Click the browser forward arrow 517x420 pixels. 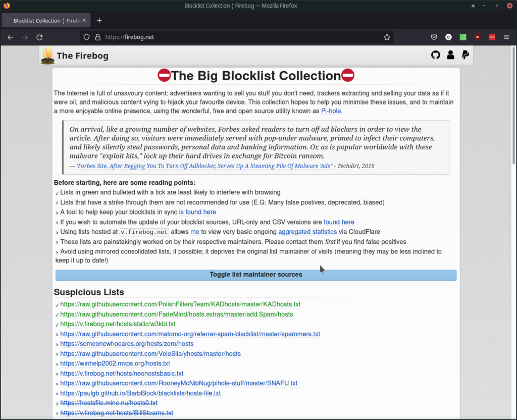(x=25, y=37)
